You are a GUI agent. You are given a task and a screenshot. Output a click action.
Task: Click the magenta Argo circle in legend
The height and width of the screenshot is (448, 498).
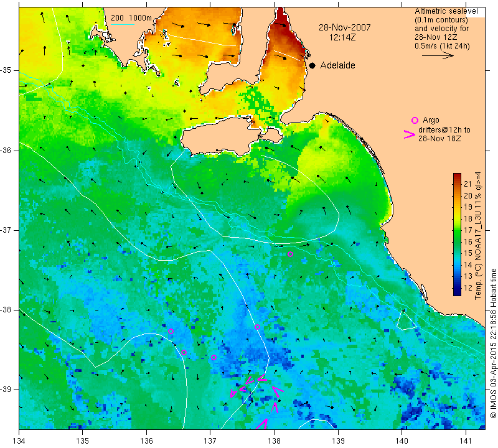click(415, 120)
